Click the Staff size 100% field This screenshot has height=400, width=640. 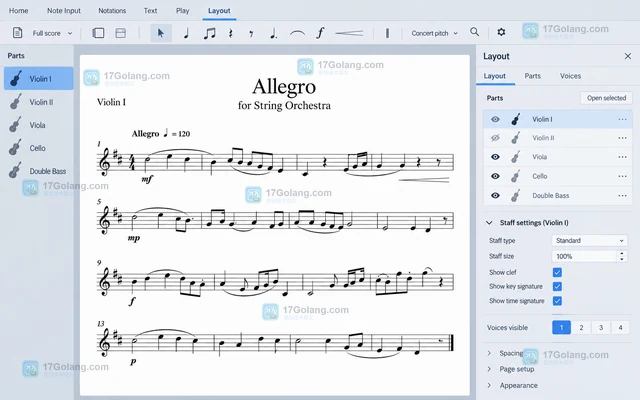tap(584, 256)
